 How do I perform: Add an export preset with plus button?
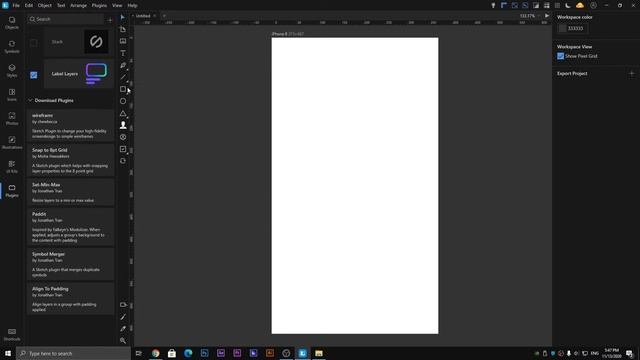click(631, 73)
